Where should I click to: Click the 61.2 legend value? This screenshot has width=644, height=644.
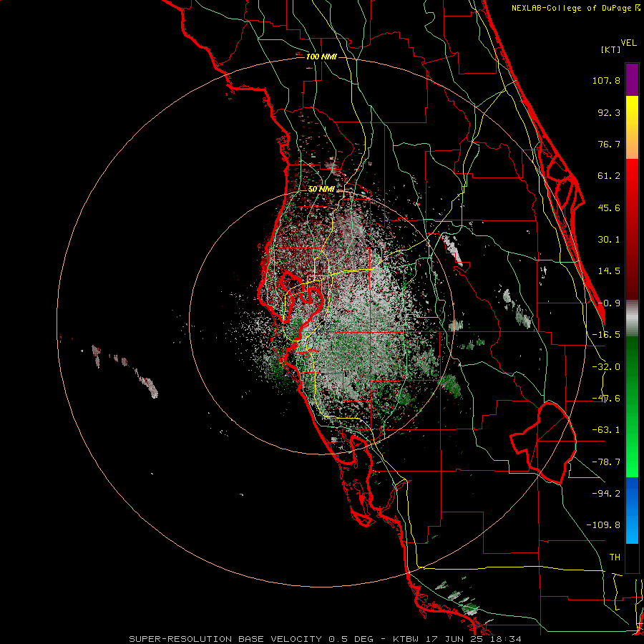pyautogui.click(x=609, y=176)
